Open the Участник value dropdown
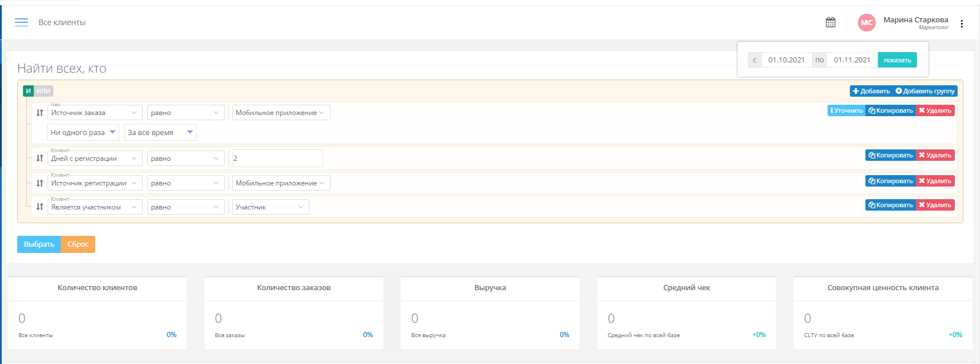Image resolution: width=980 pixels, height=364 pixels. pyautogui.click(x=270, y=207)
